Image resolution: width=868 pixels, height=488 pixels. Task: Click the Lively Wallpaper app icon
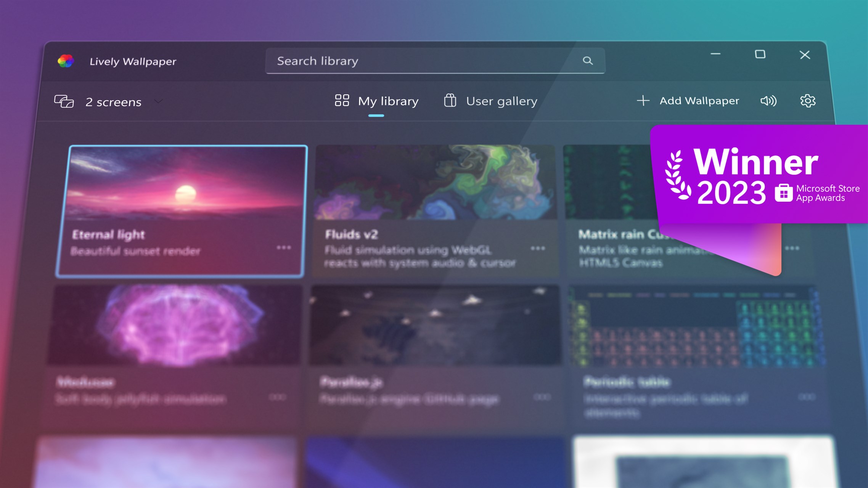(x=65, y=61)
